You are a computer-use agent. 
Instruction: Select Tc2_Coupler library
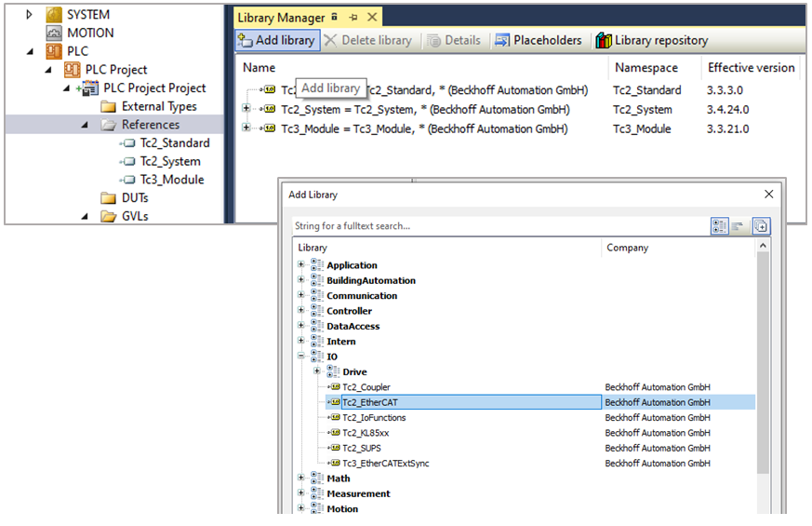pyautogui.click(x=366, y=387)
